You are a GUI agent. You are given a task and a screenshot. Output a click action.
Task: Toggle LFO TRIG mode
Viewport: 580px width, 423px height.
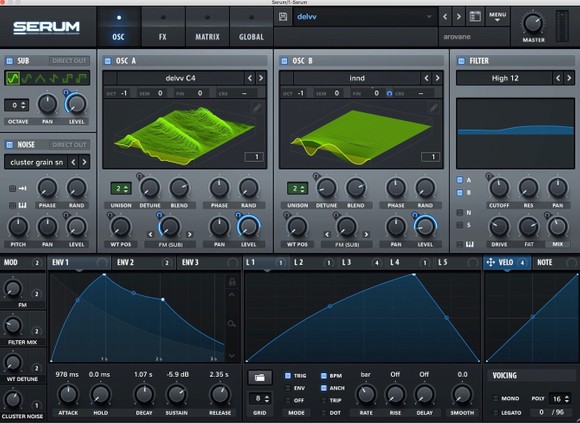[288, 376]
